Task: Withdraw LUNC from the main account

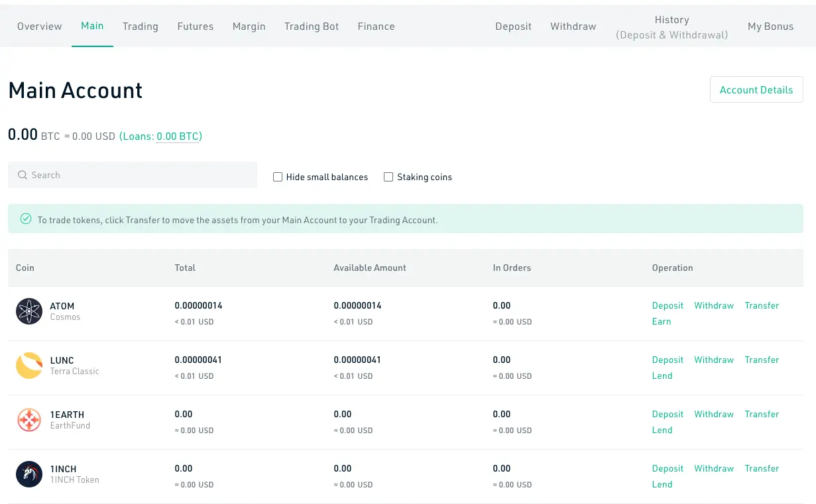Action: click(x=714, y=360)
